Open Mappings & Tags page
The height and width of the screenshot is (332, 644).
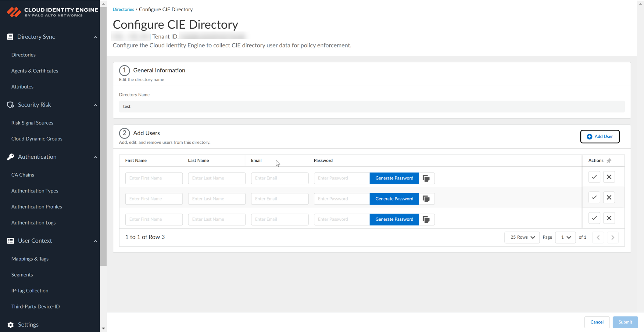30,259
